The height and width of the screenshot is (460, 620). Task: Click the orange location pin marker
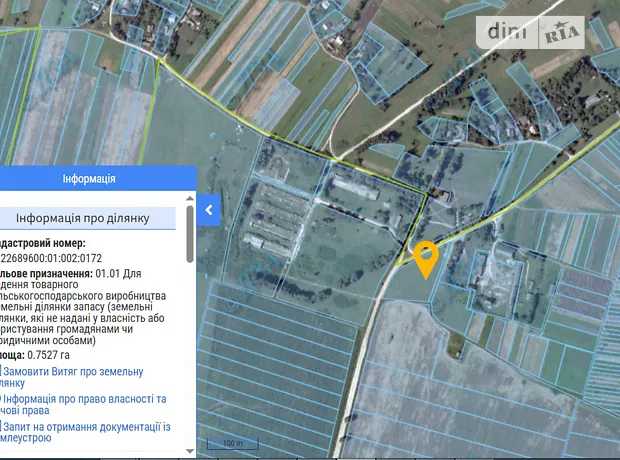point(426,258)
